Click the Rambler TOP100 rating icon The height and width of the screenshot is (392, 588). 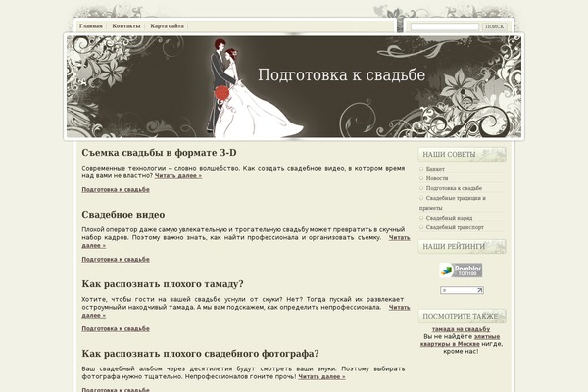point(461,270)
